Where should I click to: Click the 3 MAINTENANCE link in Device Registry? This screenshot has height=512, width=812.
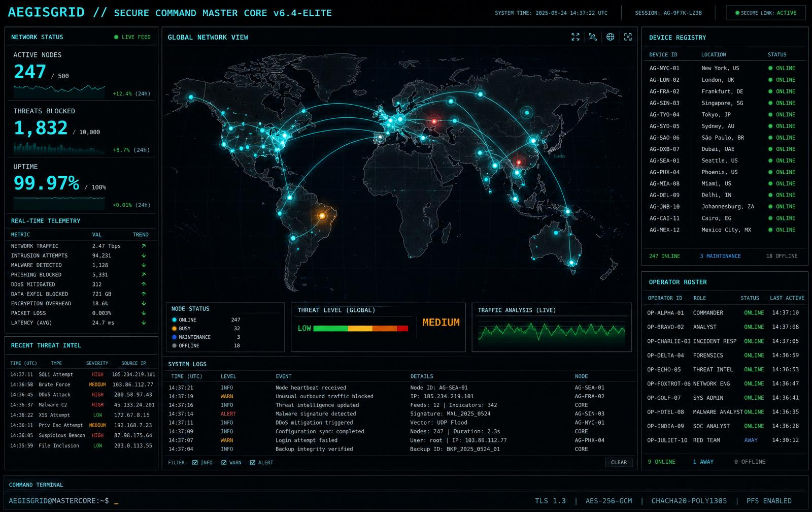[x=720, y=256]
